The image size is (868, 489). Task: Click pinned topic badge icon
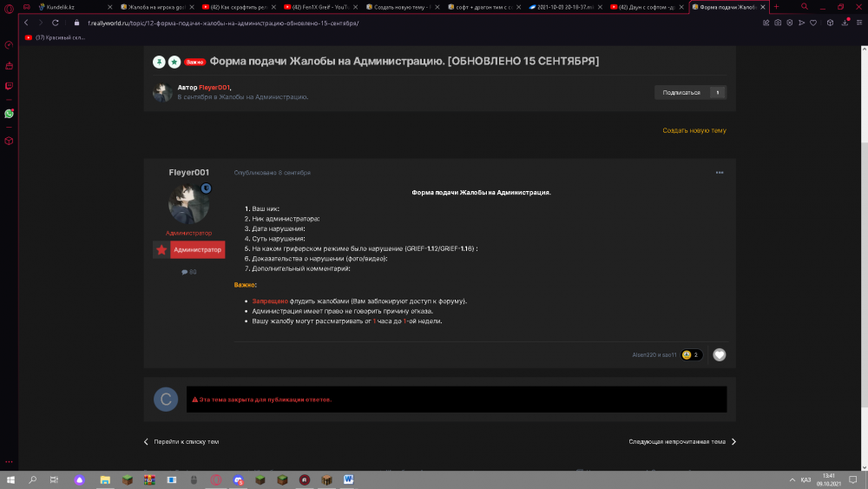click(159, 62)
